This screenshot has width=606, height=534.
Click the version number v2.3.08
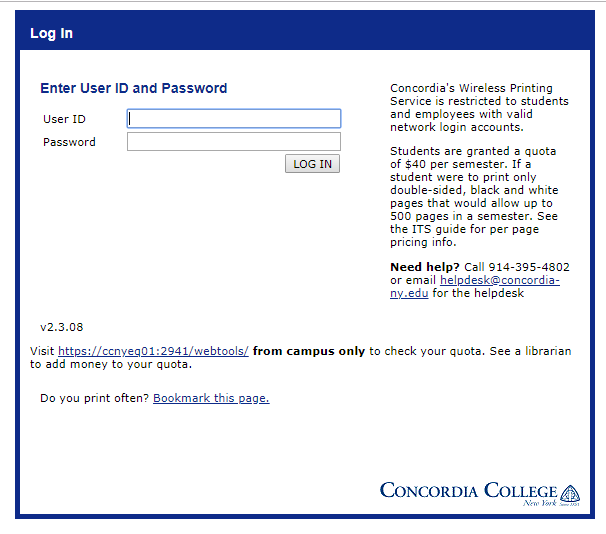tap(62, 327)
